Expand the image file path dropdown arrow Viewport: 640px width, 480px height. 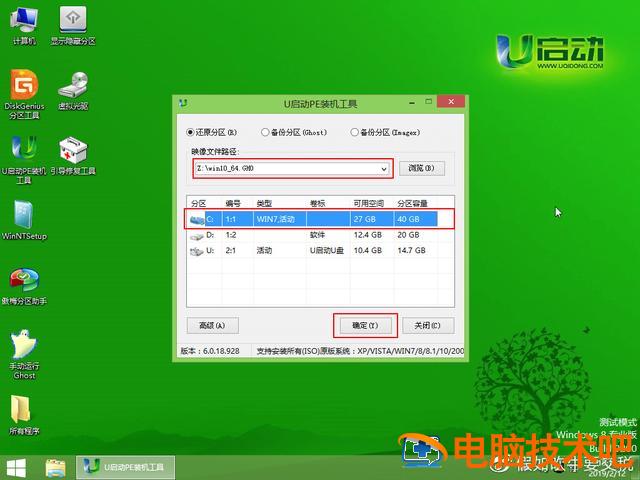click(384, 169)
